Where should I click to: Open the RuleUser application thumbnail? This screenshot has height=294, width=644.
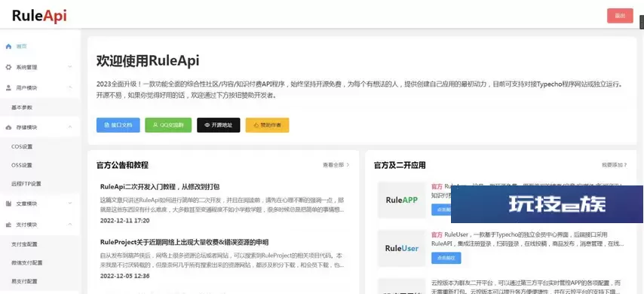click(402, 249)
